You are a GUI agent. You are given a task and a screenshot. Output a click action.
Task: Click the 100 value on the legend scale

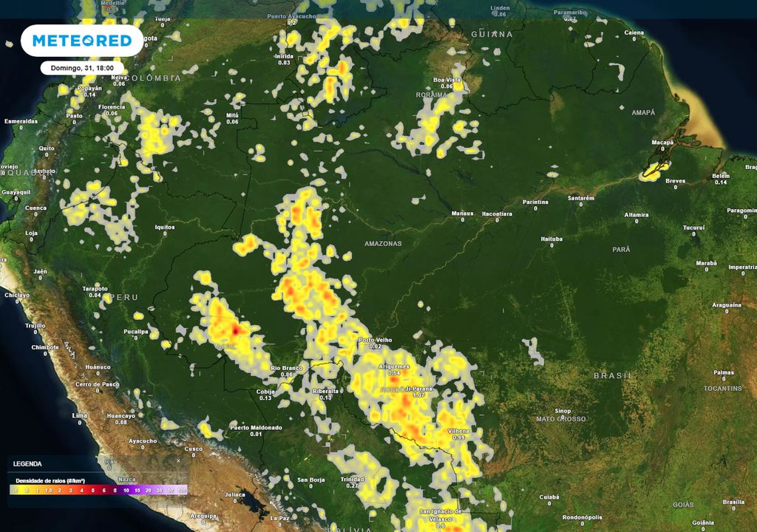(x=182, y=490)
